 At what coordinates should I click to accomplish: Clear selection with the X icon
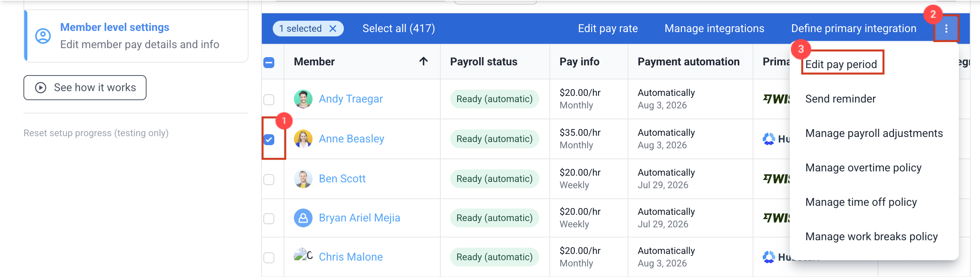(x=333, y=29)
